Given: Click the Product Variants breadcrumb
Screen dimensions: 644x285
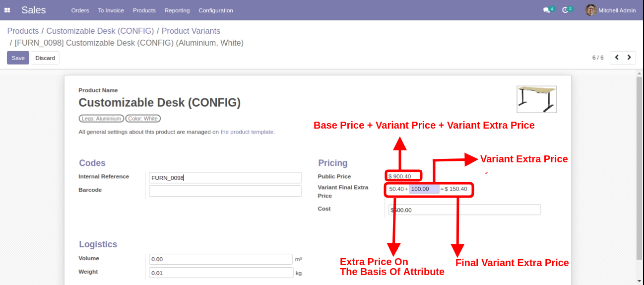Looking at the screenshot, I should (x=191, y=31).
